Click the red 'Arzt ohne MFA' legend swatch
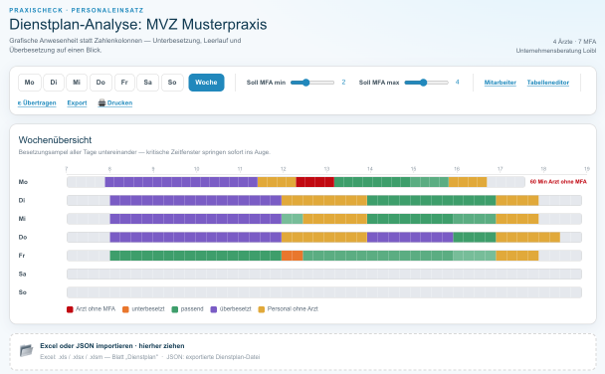 click(x=70, y=309)
